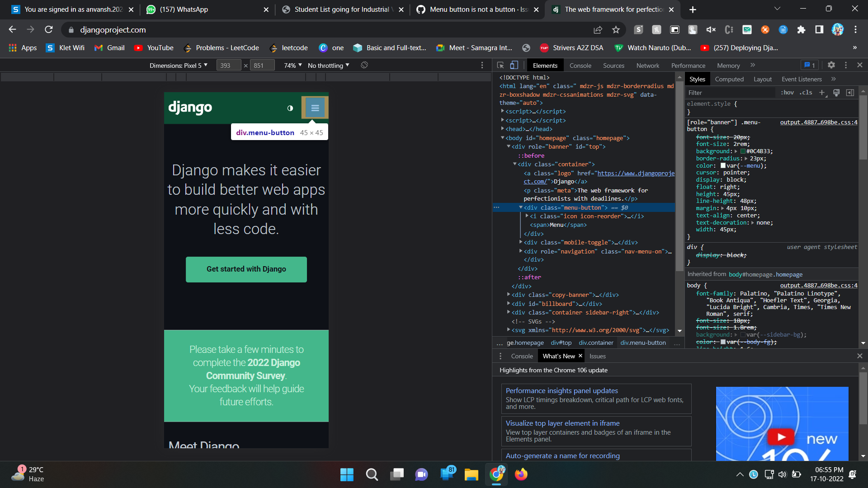
Task: Open the output.4887...698be.css stylesheet link
Action: coord(818,122)
